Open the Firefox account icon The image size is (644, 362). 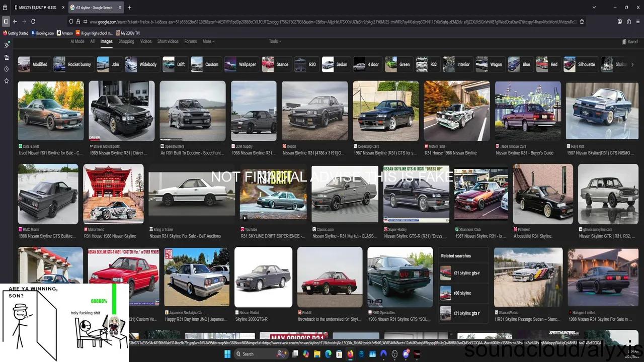pyautogui.click(x=620, y=22)
